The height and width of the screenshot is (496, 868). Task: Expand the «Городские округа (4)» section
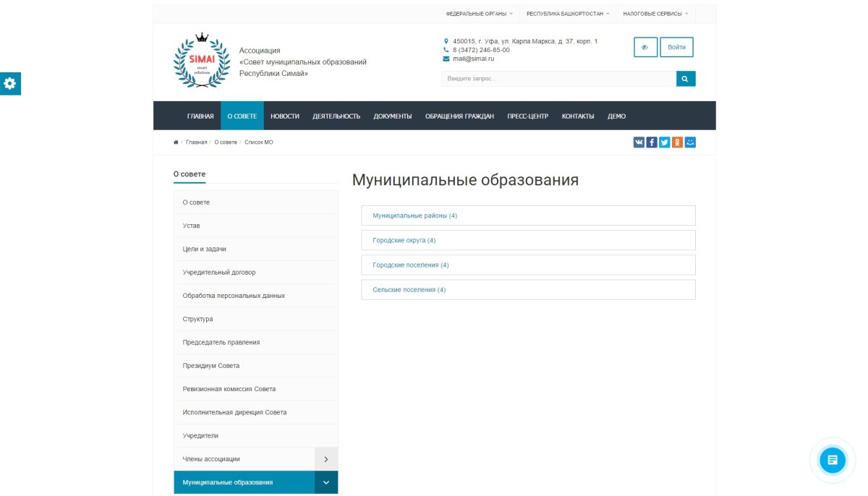403,240
